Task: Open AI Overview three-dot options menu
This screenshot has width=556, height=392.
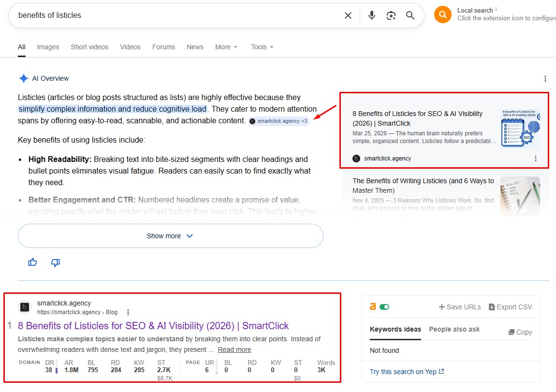Action: pos(545,79)
